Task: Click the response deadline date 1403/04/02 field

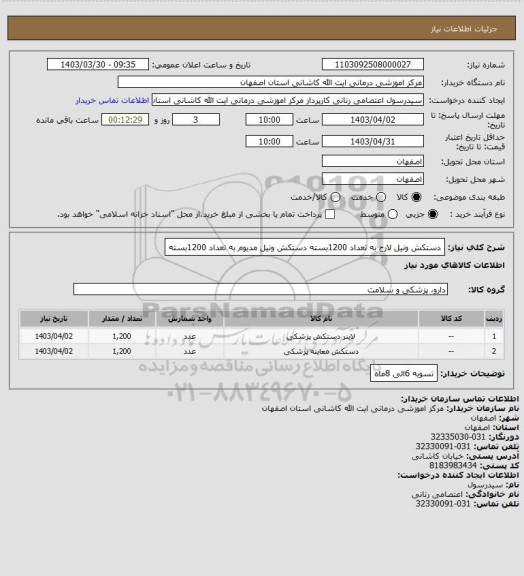Action: pos(373,120)
